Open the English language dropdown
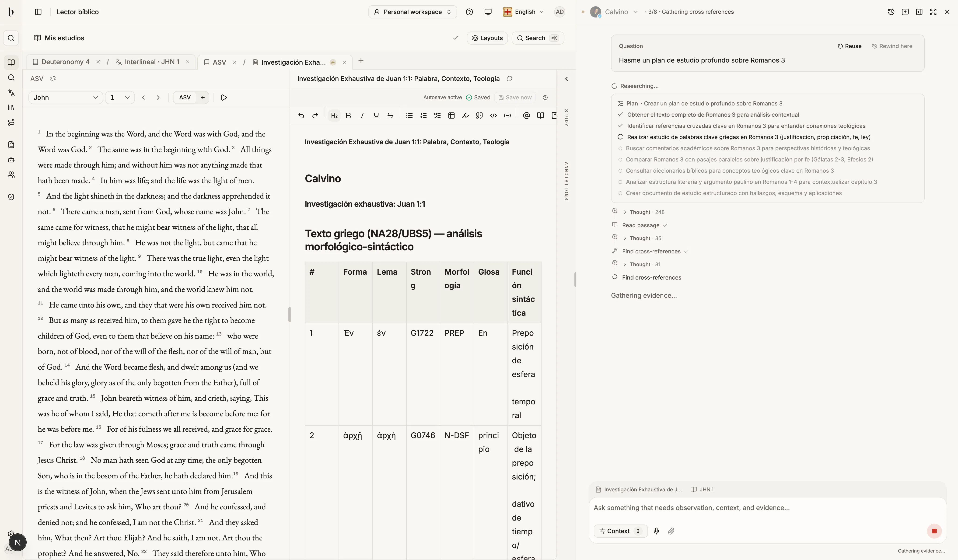Image resolution: width=958 pixels, height=560 pixels. click(524, 12)
